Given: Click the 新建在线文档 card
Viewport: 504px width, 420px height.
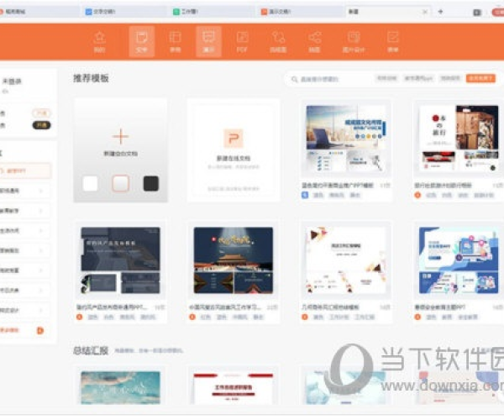Looking at the screenshot, I should (234, 150).
